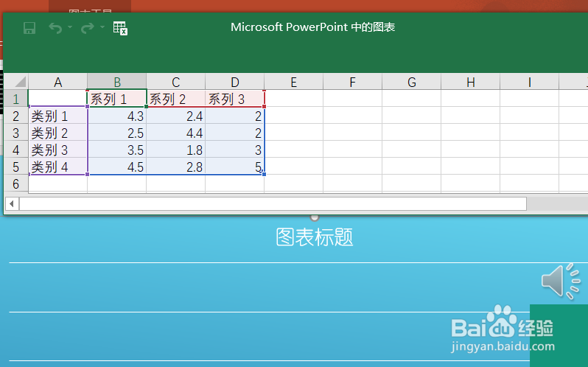Click cell with value 4.5
Screen dimensions: 588x367
117,167
